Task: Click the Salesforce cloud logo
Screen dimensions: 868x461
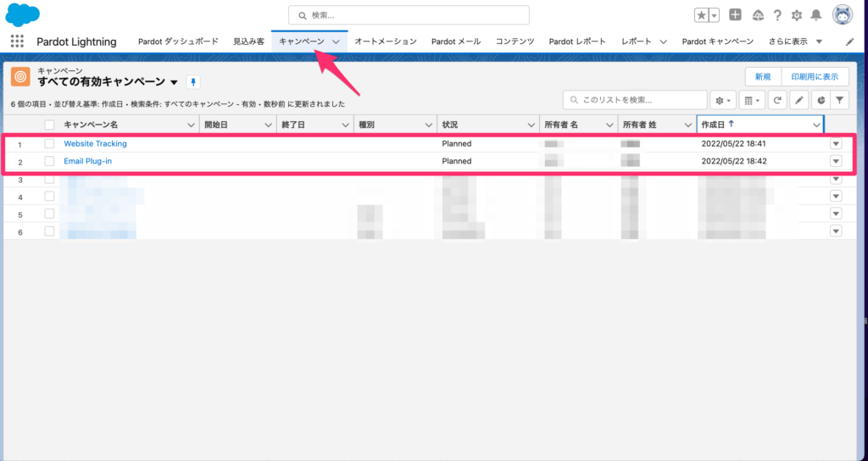Action: (x=23, y=15)
